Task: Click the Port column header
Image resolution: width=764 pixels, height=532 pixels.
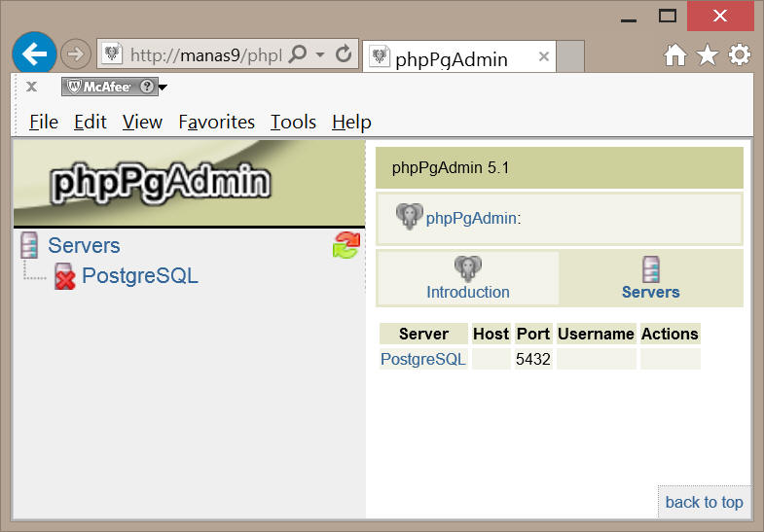Action: point(533,334)
